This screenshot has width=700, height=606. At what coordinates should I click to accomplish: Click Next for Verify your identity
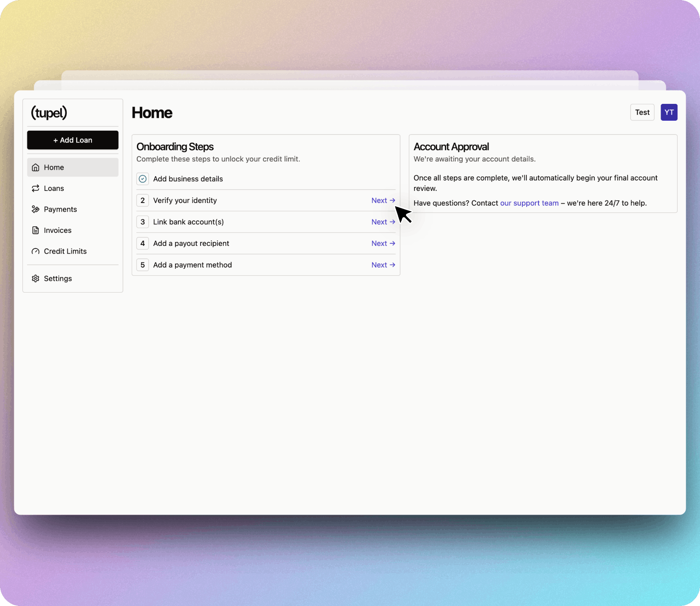(383, 200)
